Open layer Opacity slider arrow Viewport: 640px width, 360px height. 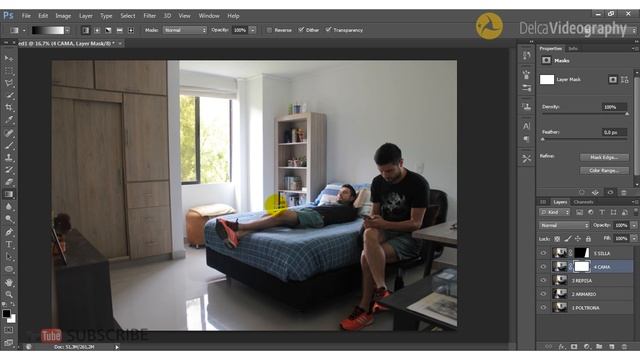click(x=634, y=225)
